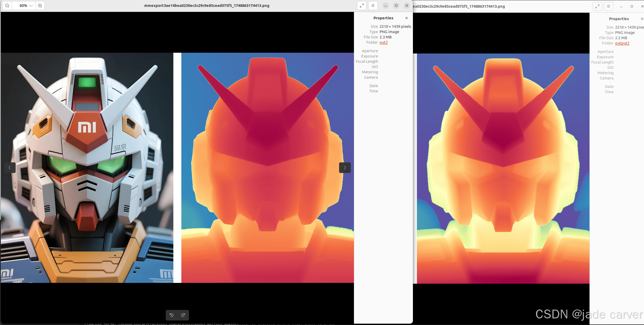Go to the next image arrow
644x325 pixels.
tap(345, 168)
